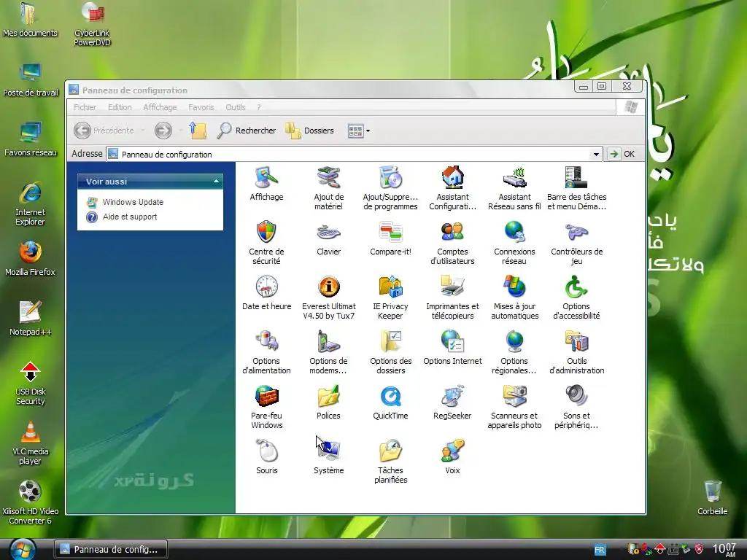Expand the address bar dropdown
747x560 pixels.
595,155
